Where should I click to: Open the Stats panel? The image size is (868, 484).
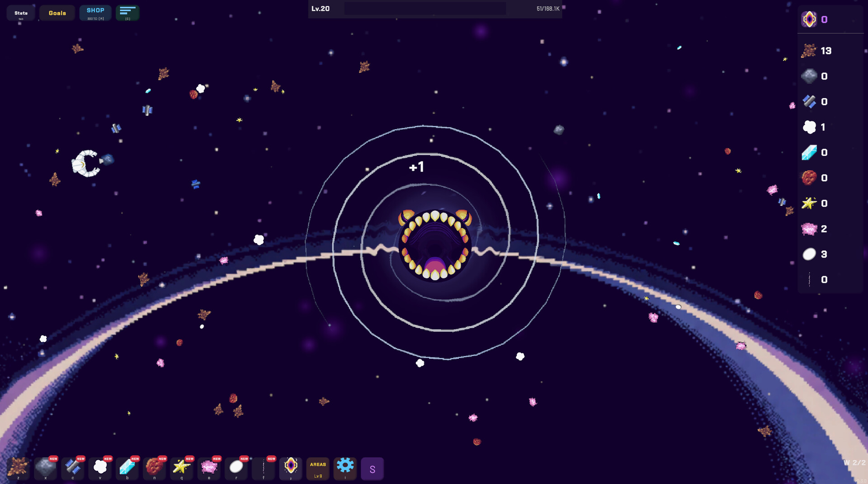[x=21, y=14]
